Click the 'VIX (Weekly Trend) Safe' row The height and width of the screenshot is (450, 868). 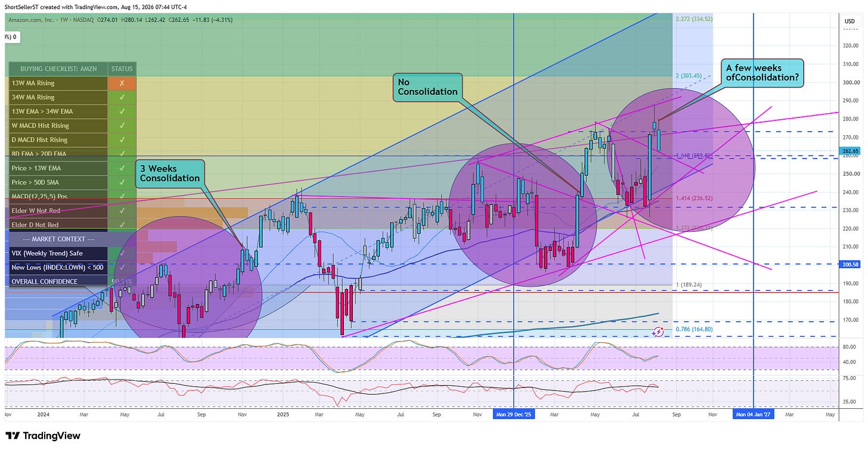(x=58, y=253)
